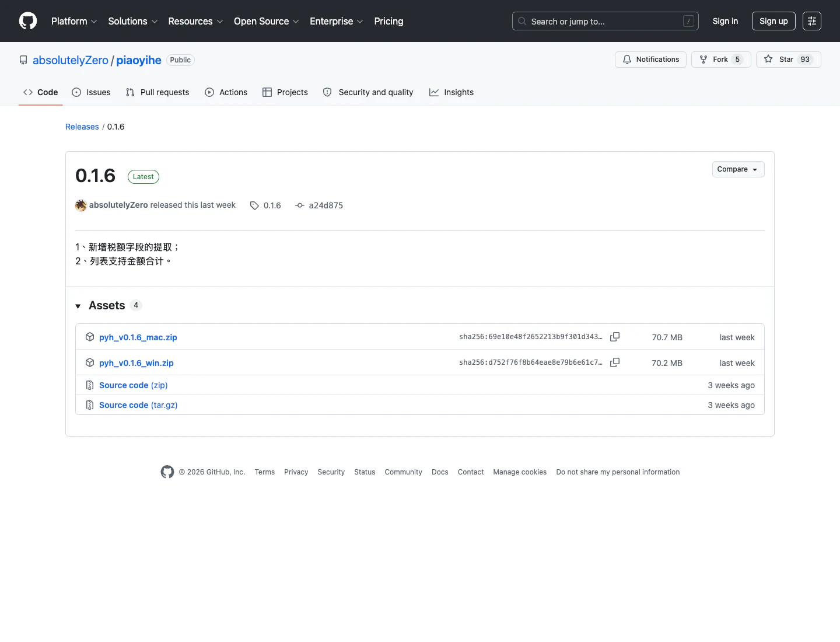The width and height of the screenshot is (840, 642).
Task: Expand the Platform menu
Action: [74, 21]
